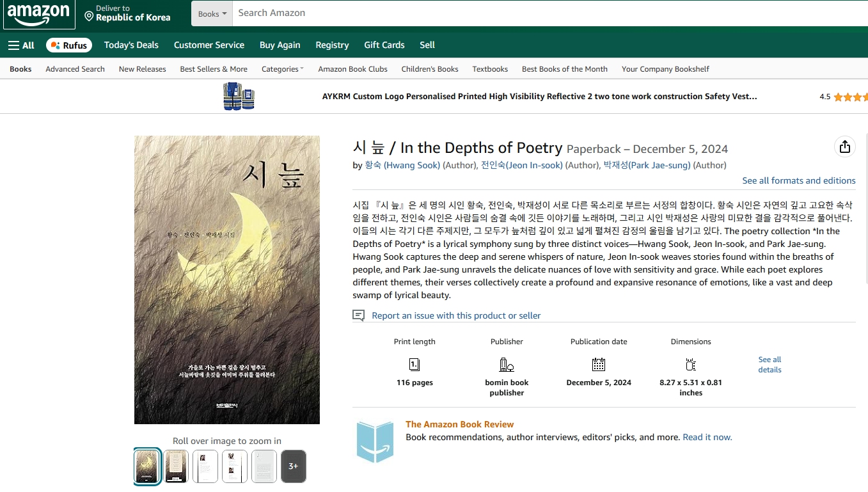Screen dimensions: 868x492
Task: Open Best Books of the Month
Action: [x=565, y=69]
